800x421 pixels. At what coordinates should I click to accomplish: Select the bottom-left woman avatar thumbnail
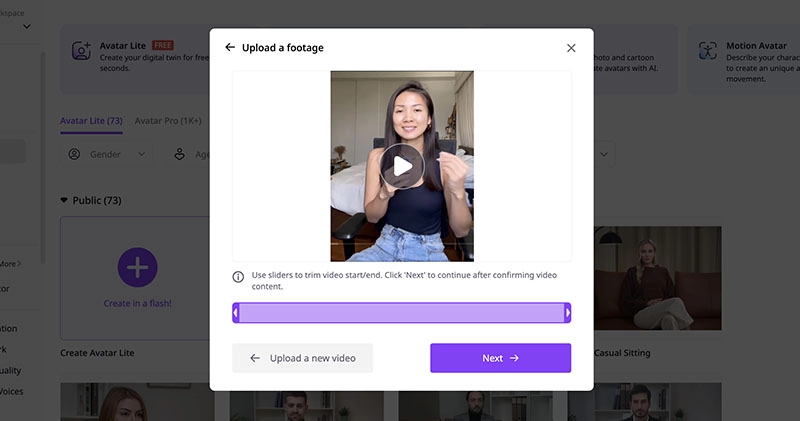pyautogui.click(x=137, y=402)
